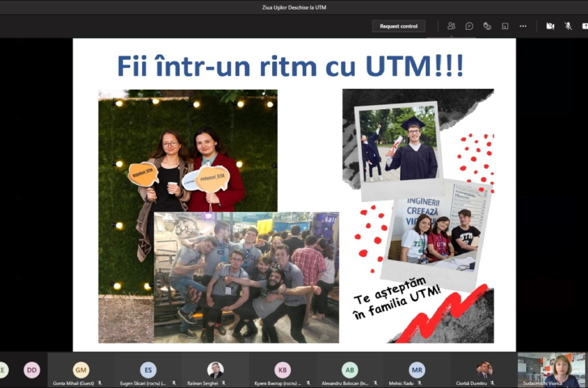The image size is (588, 388).
Task: Toggle the camera on
Action: pyautogui.click(x=550, y=26)
